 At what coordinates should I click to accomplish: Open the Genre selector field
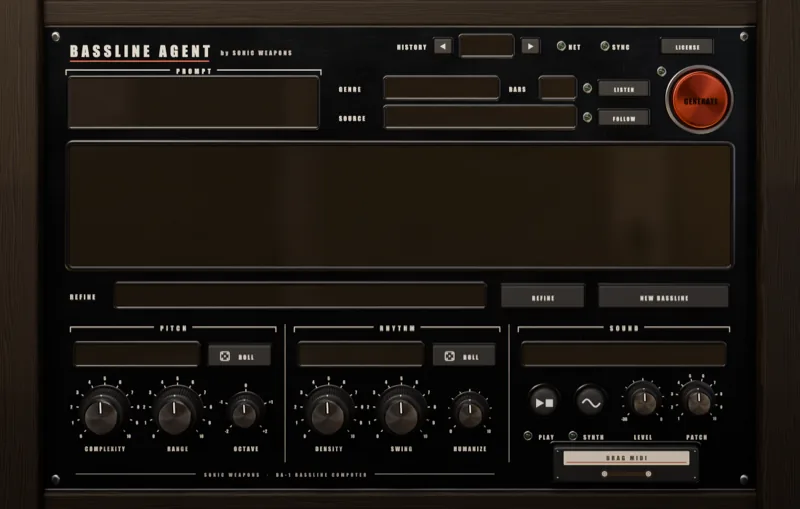(441, 88)
